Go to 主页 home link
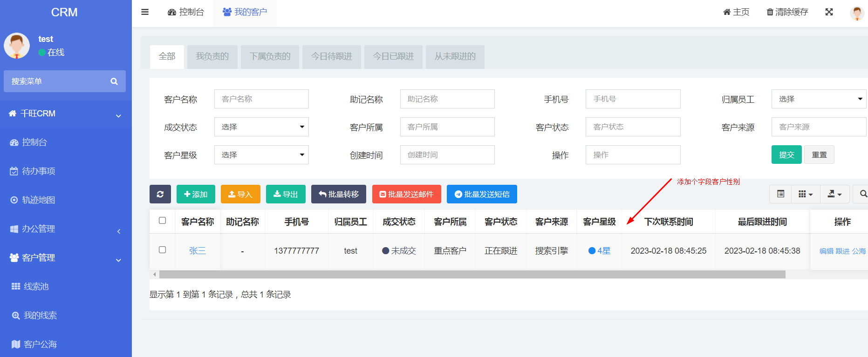 point(736,12)
